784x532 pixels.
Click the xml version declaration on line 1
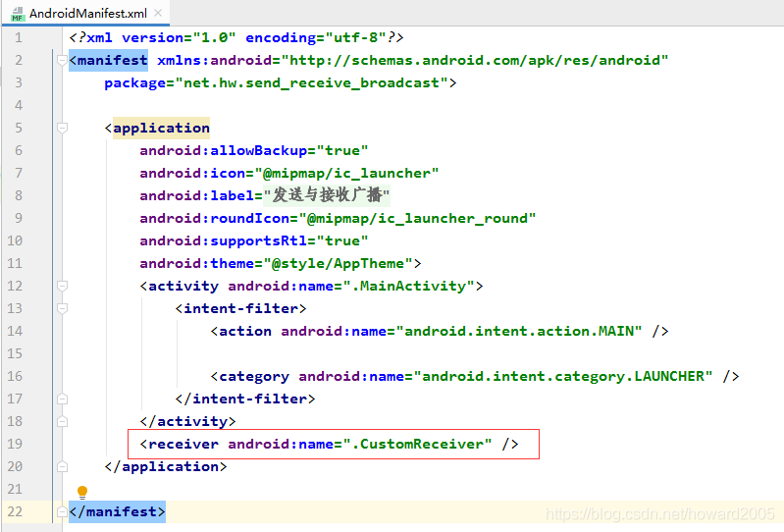(236, 38)
